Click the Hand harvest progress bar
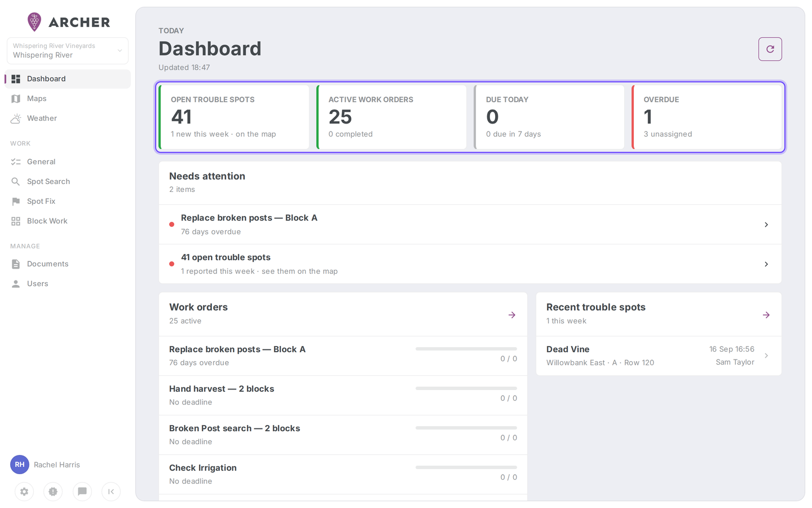812x508 pixels. click(x=466, y=388)
